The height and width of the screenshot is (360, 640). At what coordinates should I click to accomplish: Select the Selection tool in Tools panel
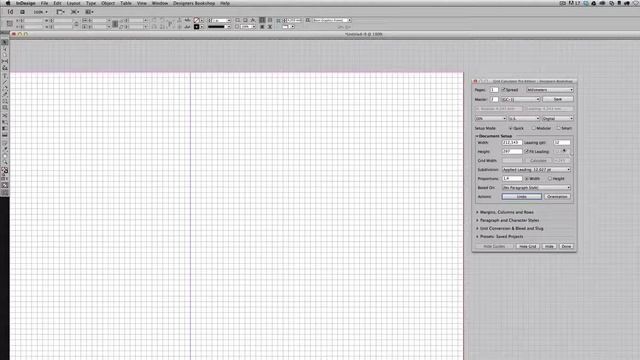[4, 42]
